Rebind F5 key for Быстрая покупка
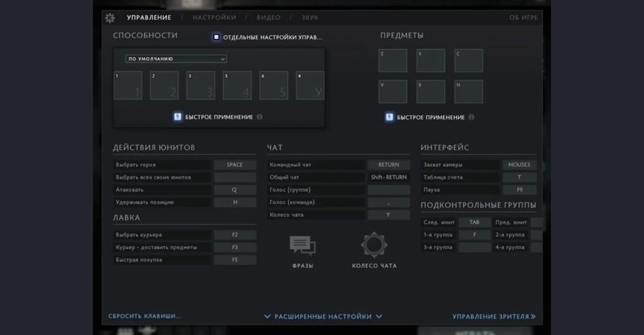 pos(235,260)
